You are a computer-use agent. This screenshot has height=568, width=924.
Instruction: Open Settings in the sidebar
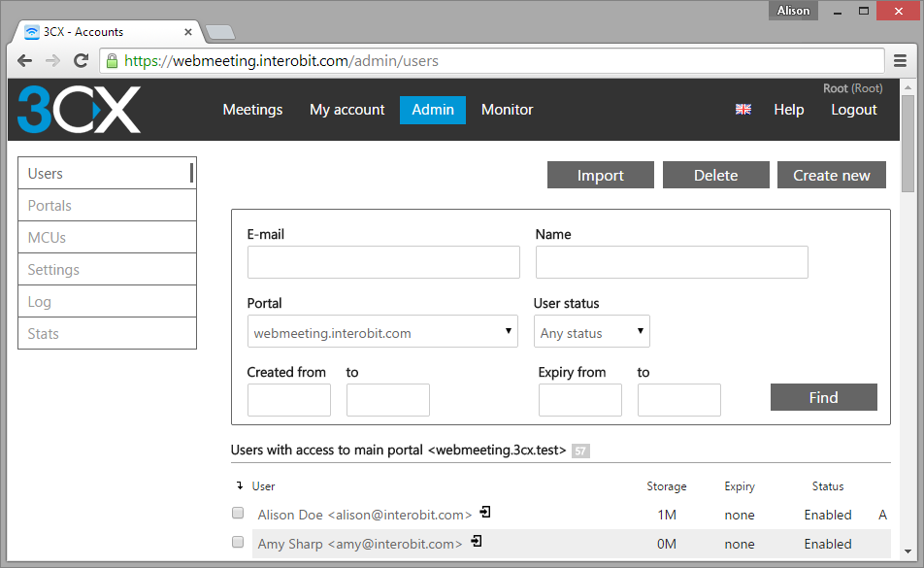107,269
